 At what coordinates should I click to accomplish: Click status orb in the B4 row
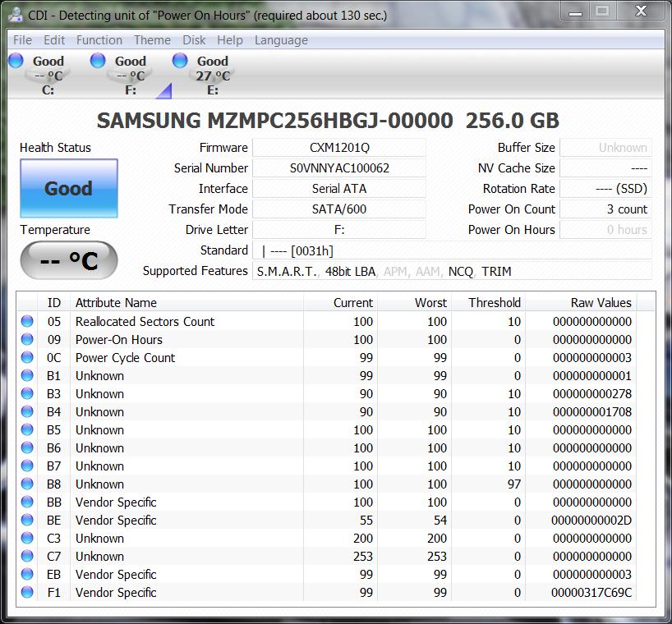tap(27, 411)
